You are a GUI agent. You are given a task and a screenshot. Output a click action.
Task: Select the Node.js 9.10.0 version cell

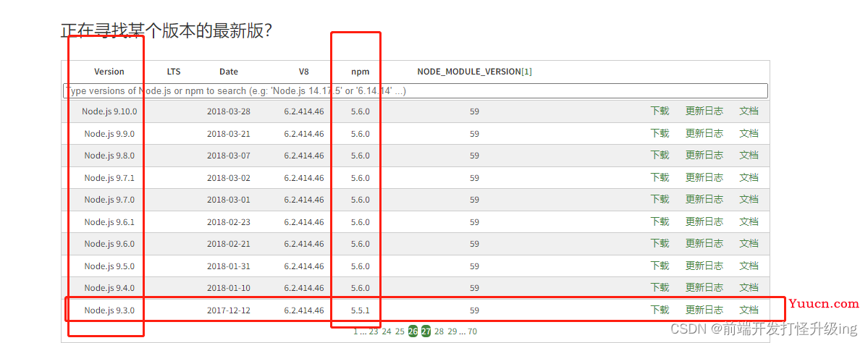[109, 111]
